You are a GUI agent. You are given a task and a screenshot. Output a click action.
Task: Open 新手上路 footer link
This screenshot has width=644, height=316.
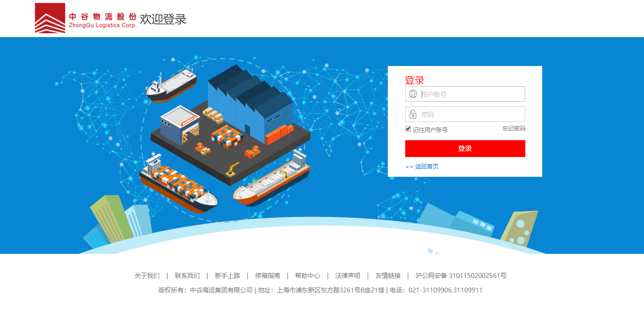(227, 276)
